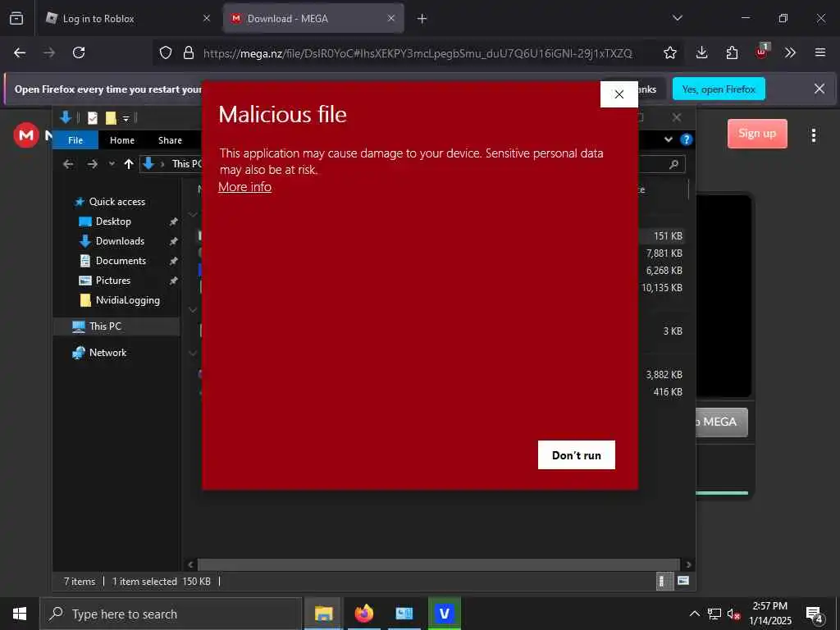The height and width of the screenshot is (630, 840).
Task: Open File Explorer help icon
Action: coord(686,139)
